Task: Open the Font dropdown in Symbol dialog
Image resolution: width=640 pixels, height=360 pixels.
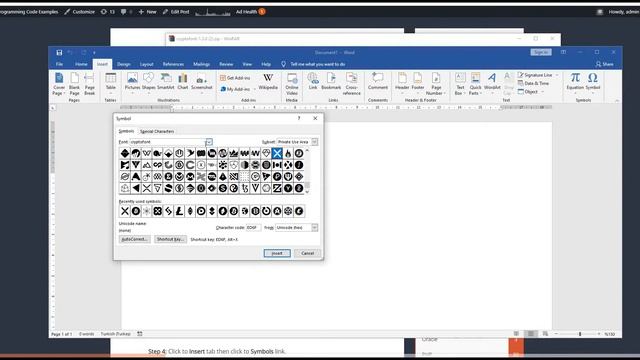Action: 209,142
